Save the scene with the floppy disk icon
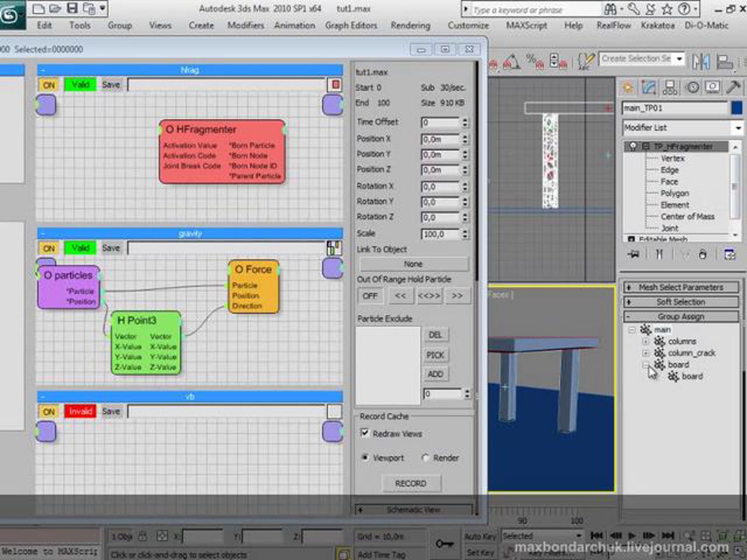Viewport: 747px width, 560px height. tap(72, 8)
